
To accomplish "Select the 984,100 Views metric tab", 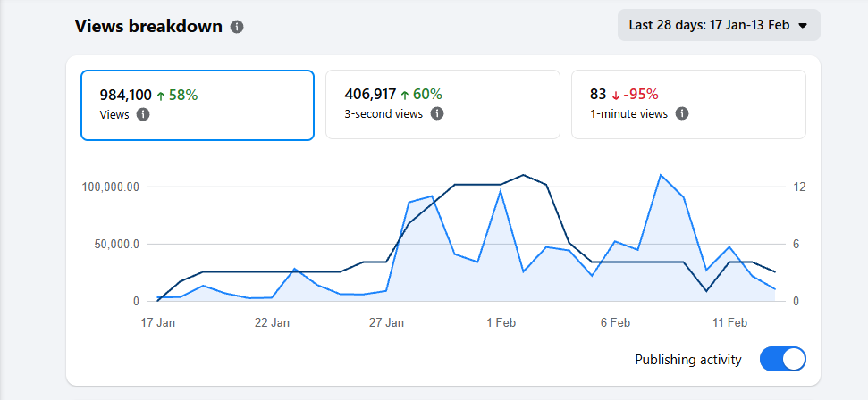I will [x=198, y=105].
